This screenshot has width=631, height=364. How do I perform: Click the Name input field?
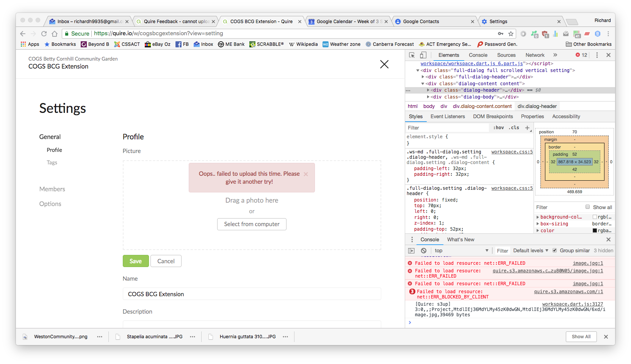[x=252, y=294]
